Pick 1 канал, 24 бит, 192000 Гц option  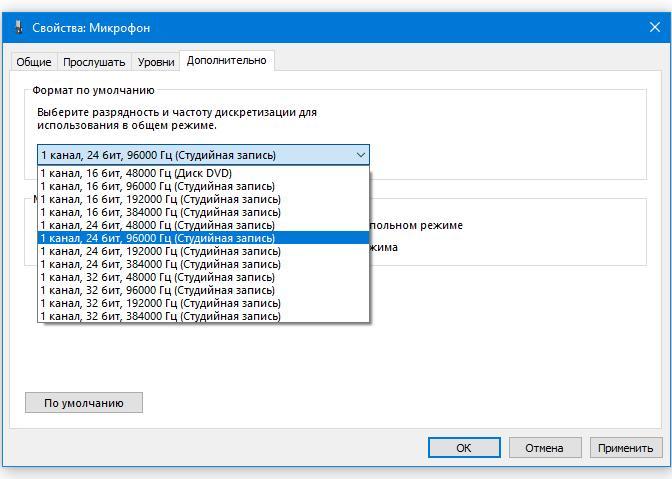click(160, 251)
